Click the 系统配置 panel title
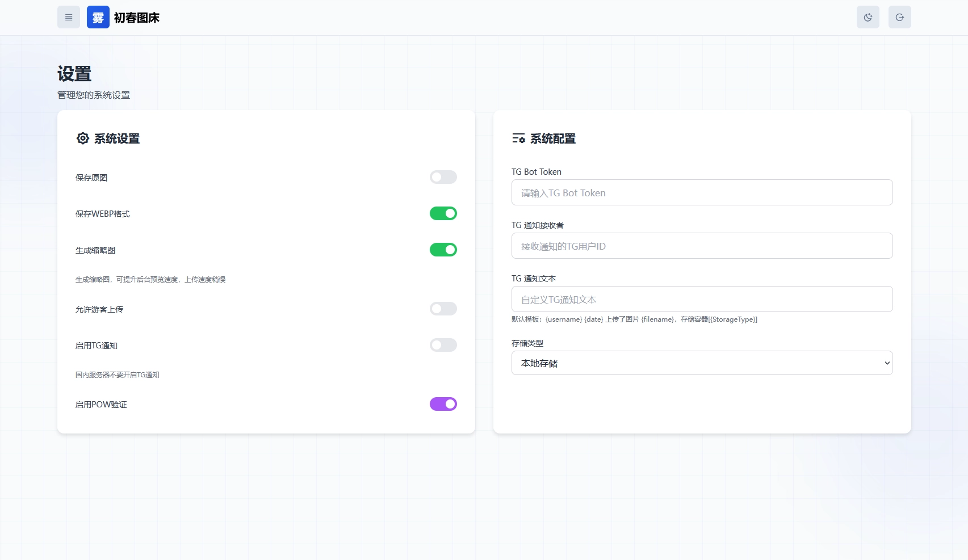The image size is (968, 560). 552,138
